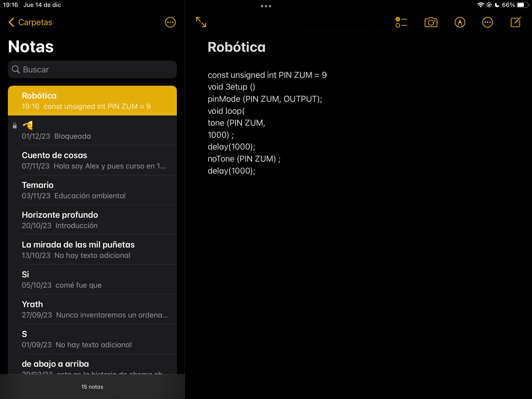Tap the Buscar search field
This screenshot has height=399, width=532.
[92, 70]
